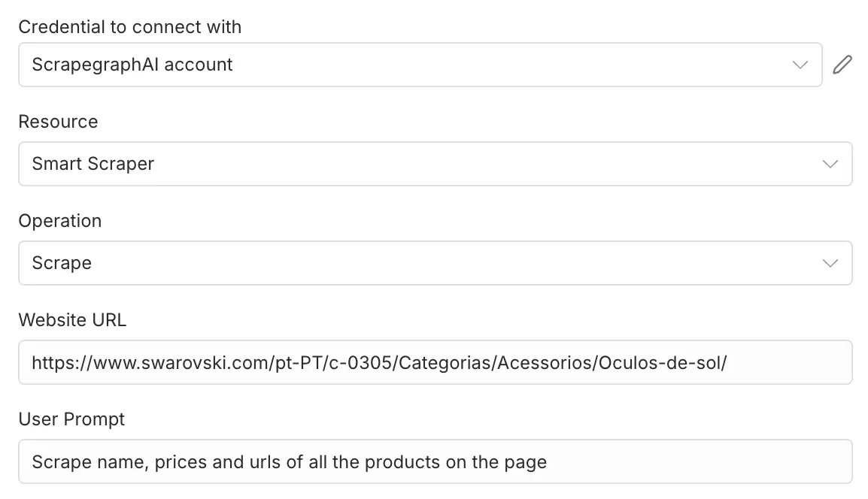Click the Credential to connect with label

(130, 26)
